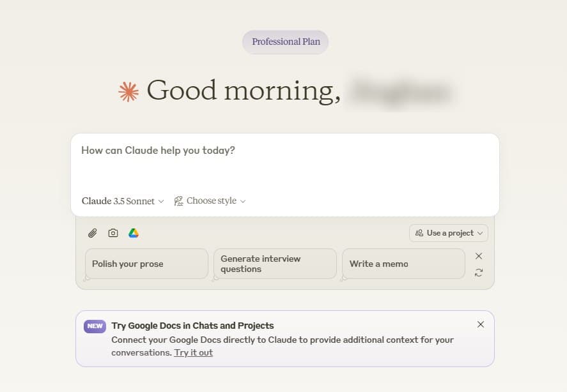Click the camera screenshot capture icon

coord(113,233)
